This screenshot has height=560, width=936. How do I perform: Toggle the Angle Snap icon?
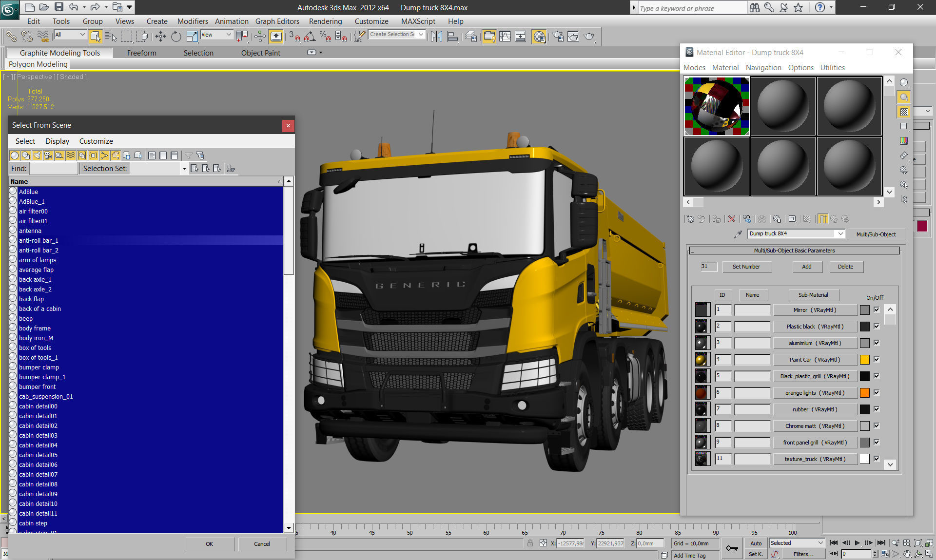310,36
